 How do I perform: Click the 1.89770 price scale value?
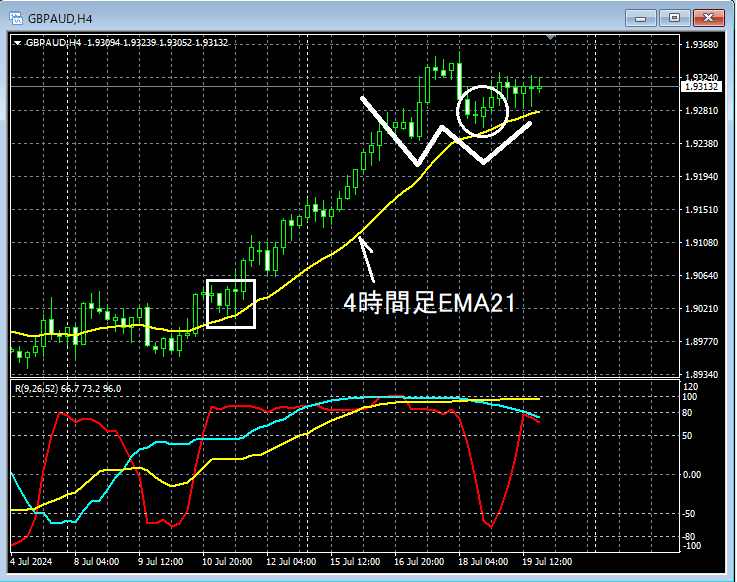[x=701, y=342]
